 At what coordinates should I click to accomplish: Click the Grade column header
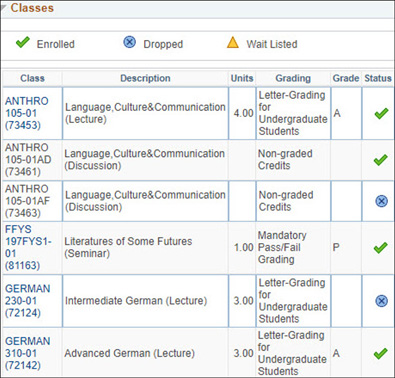pos(346,78)
